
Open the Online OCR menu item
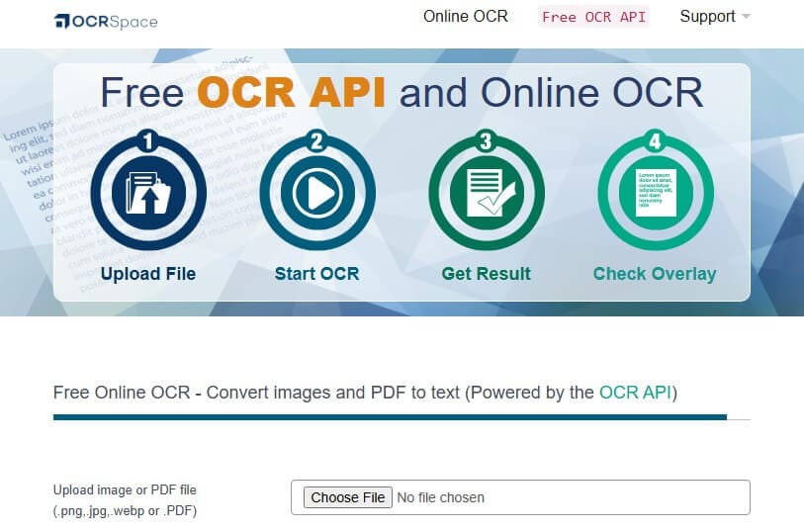coord(466,17)
